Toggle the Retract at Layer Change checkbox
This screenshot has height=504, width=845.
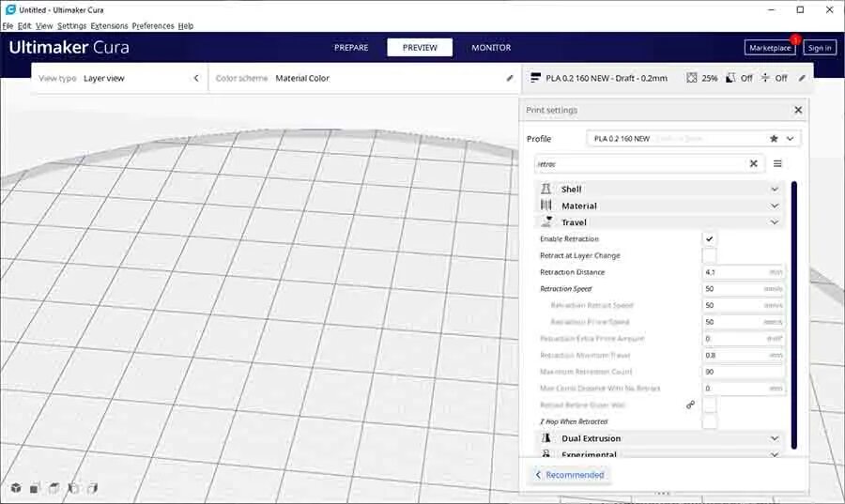(x=709, y=255)
